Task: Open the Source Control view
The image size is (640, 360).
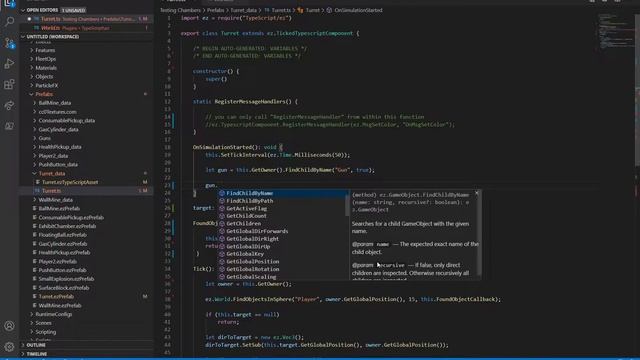Action: click(9, 42)
